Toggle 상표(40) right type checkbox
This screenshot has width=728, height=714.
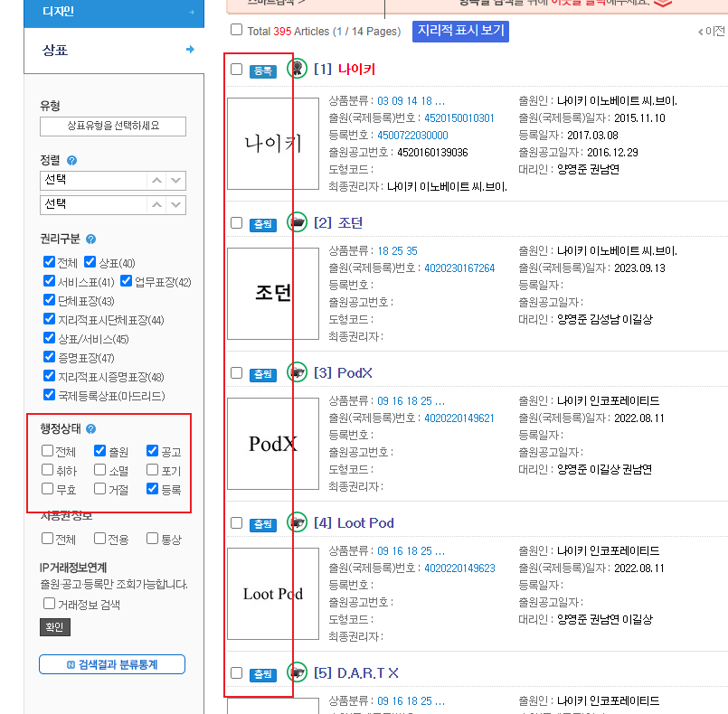click(90, 262)
